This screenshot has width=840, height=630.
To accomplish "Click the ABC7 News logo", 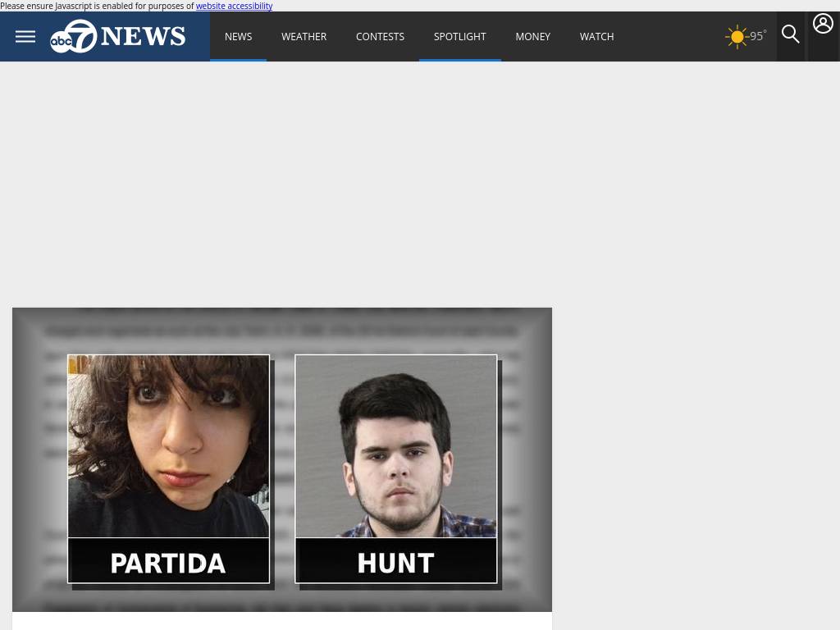I will pos(118,36).
